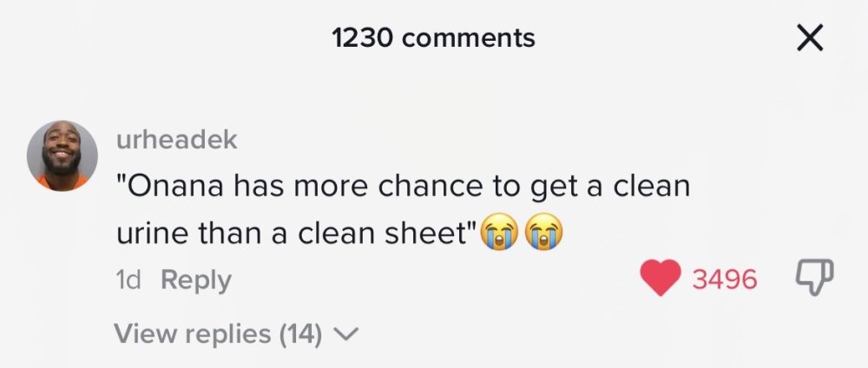Screen dimensions: 868x368
Task: Like urheadek's comment using the heart icon
Action: (x=661, y=278)
